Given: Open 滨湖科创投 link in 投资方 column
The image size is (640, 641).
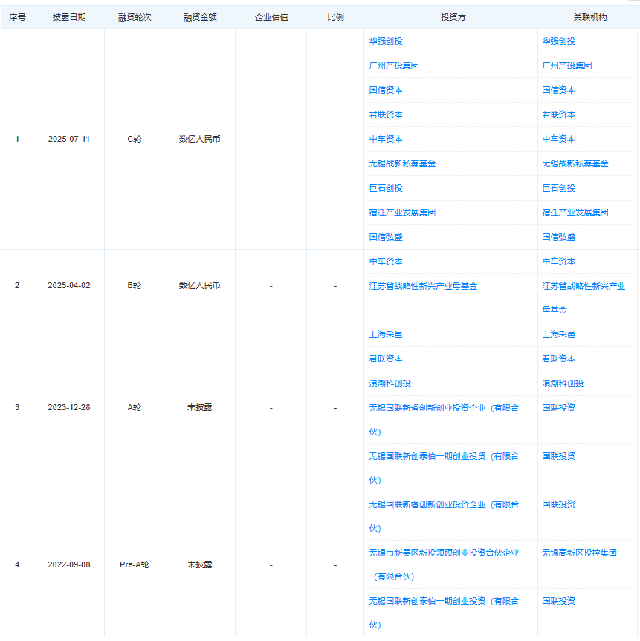Looking at the screenshot, I should click(x=389, y=383).
